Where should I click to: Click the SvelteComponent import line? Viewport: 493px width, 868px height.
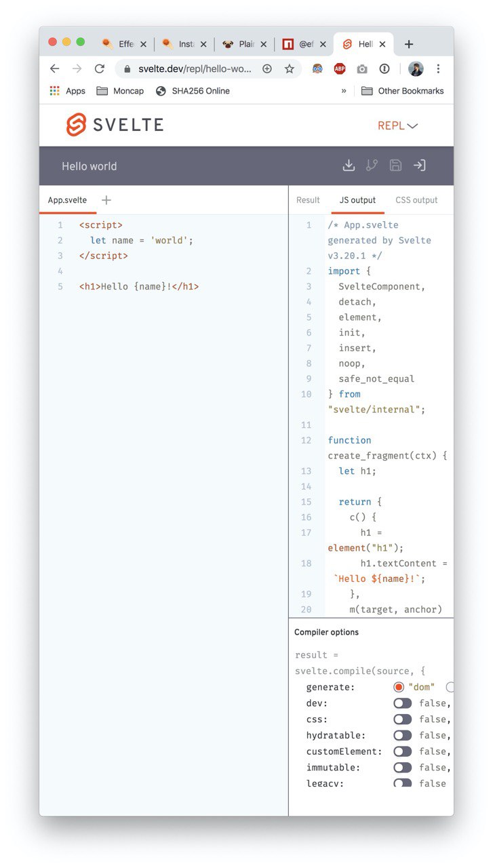click(382, 287)
